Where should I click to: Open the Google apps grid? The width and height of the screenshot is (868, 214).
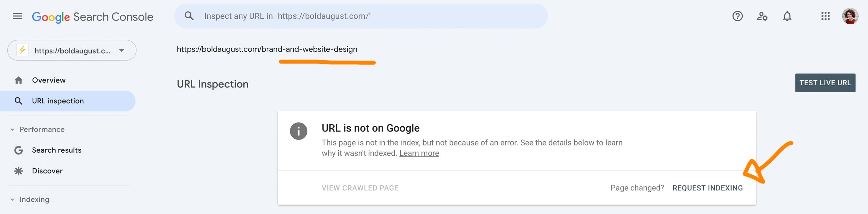(825, 16)
